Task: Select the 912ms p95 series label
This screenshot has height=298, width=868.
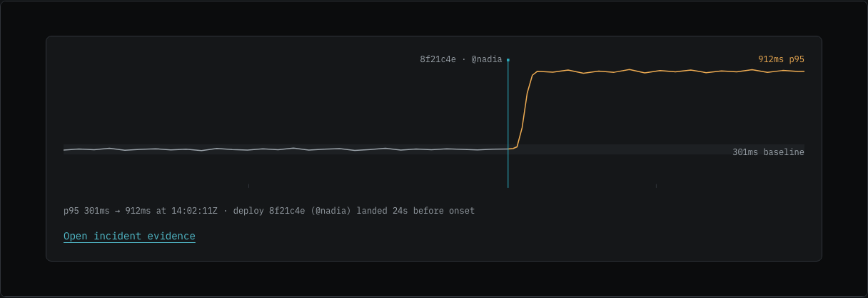Action: 781,59
